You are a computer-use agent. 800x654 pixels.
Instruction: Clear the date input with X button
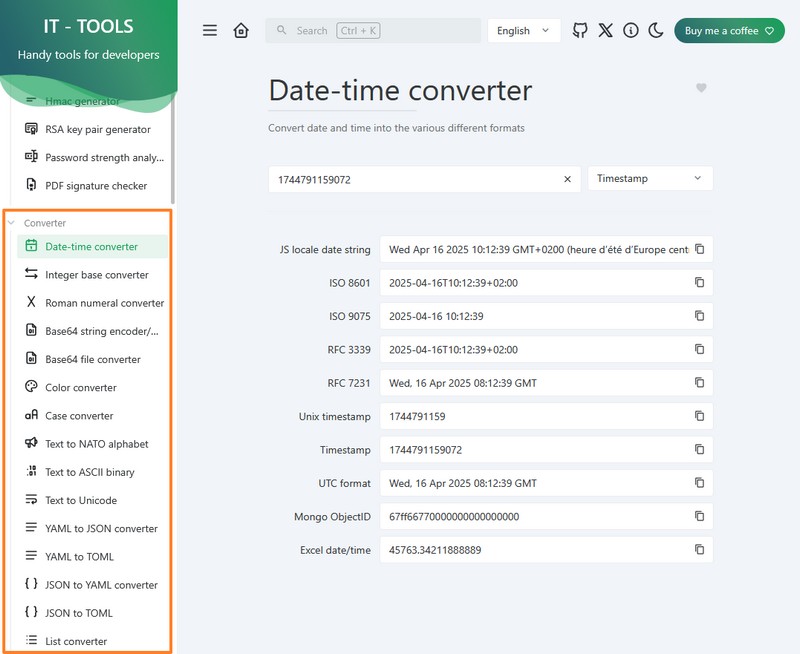pyautogui.click(x=567, y=179)
